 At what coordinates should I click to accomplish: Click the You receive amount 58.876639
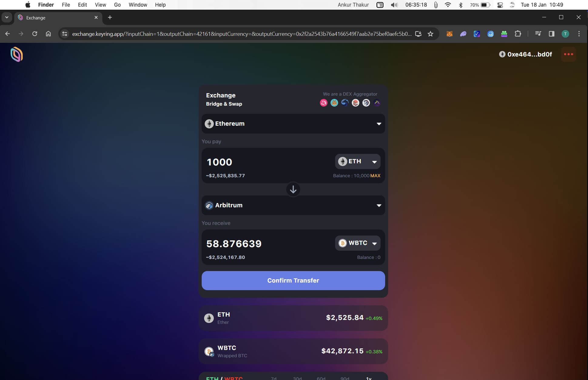click(x=234, y=244)
